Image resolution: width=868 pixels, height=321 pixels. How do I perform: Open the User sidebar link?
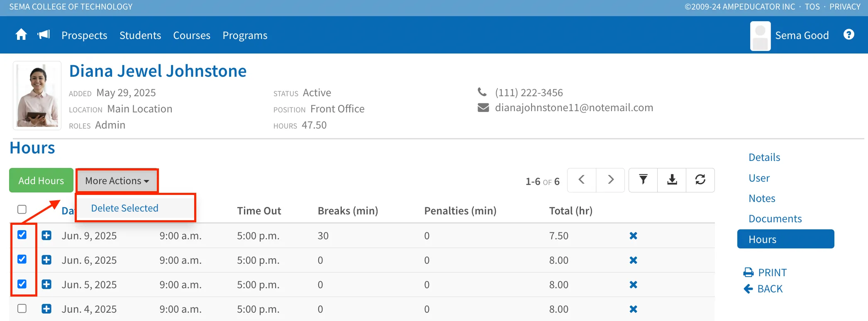[x=759, y=178]
